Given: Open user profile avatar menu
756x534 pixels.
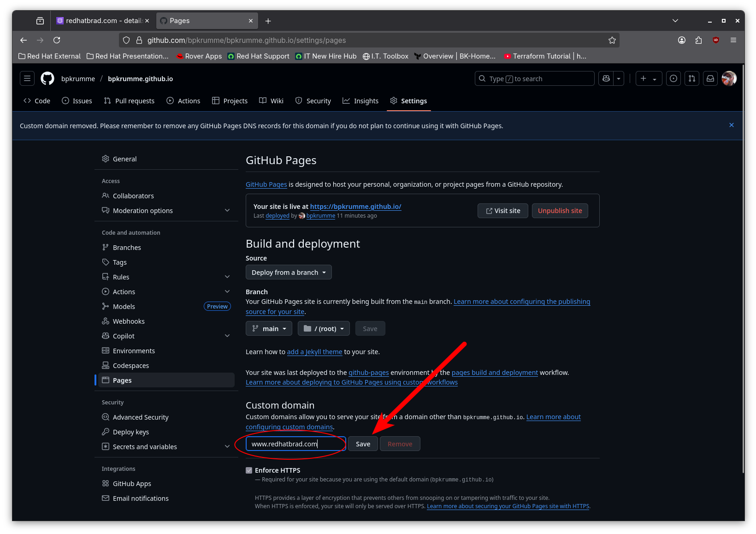Looking at the screenshot, I should pyautogui.click(x=729, y=78).
